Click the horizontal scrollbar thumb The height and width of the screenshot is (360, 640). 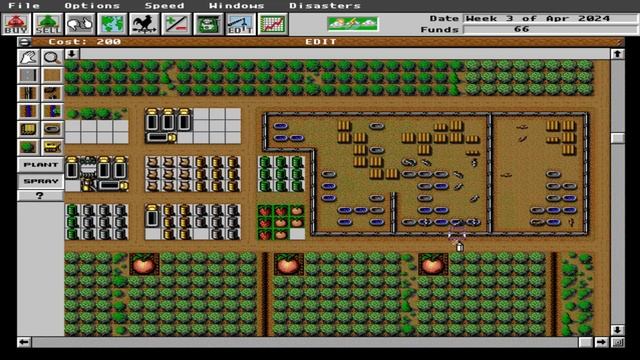click(585, 342)
